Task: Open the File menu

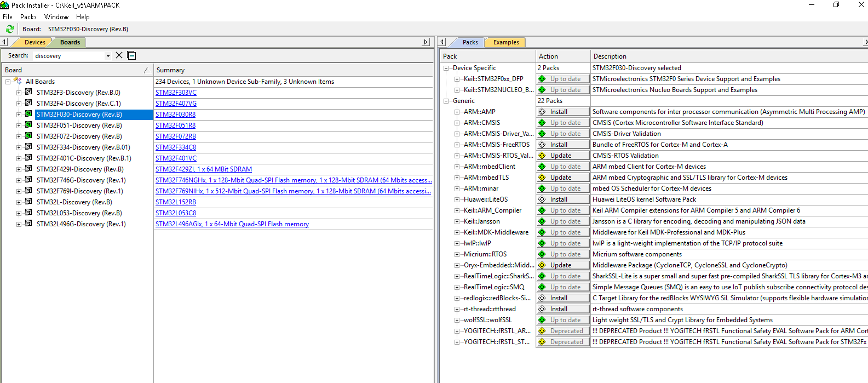Action: coord(8,17)
